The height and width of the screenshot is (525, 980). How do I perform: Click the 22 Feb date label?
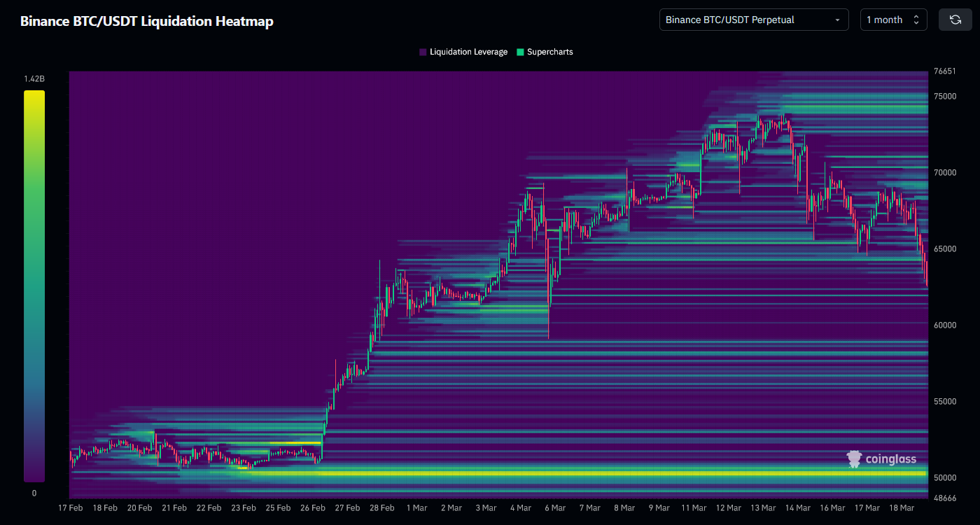(x=209, y=508)
